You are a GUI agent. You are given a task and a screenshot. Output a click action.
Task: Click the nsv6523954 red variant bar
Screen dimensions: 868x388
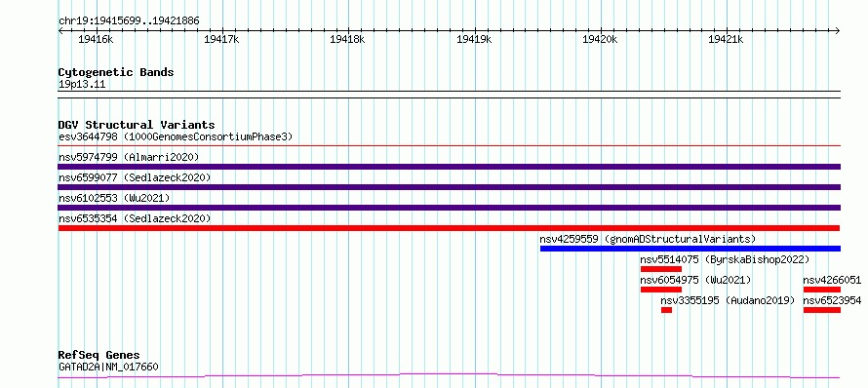point(822,310)
